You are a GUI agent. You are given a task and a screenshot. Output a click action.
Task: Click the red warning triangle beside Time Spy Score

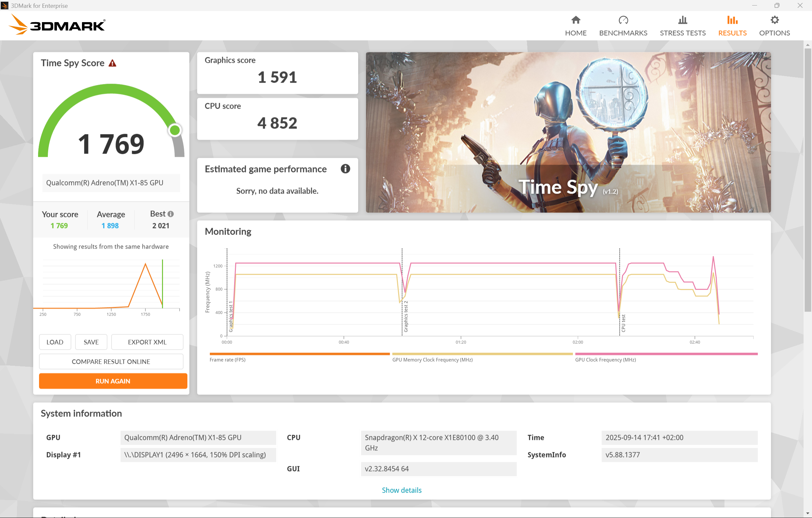click(112, 63)
